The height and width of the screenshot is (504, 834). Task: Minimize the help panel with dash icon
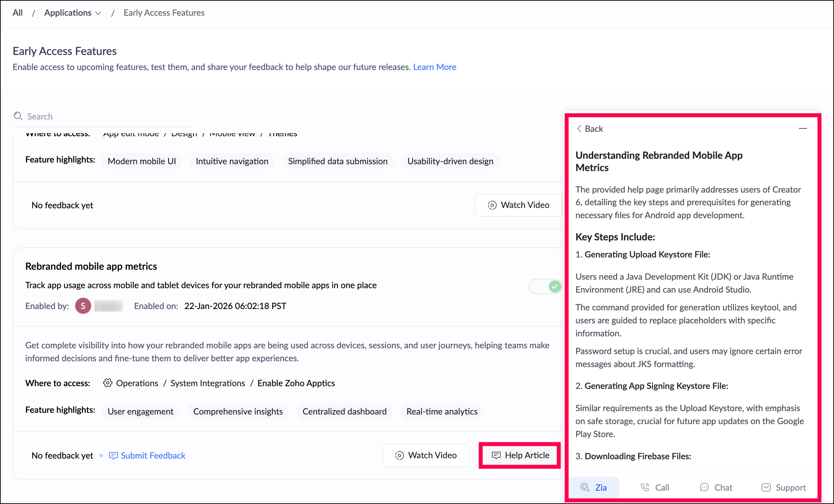pyautogui.click(x=803, y=129)
